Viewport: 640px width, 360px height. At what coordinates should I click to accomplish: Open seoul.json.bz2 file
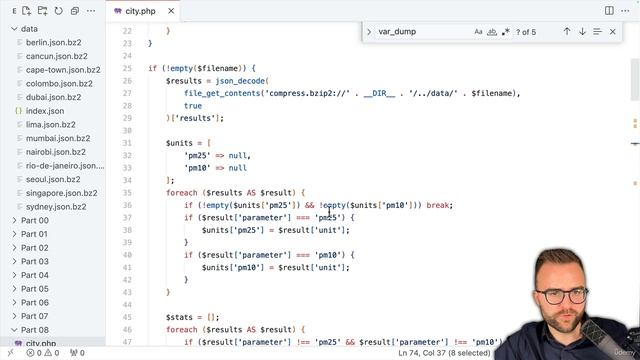pos(53,179)
